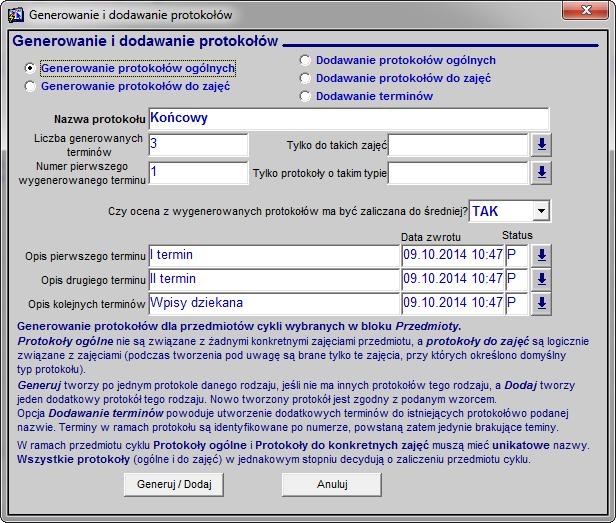Click the Tylko do takich zajęć input
The image size is (616, 523).
[x=458, y=145]
